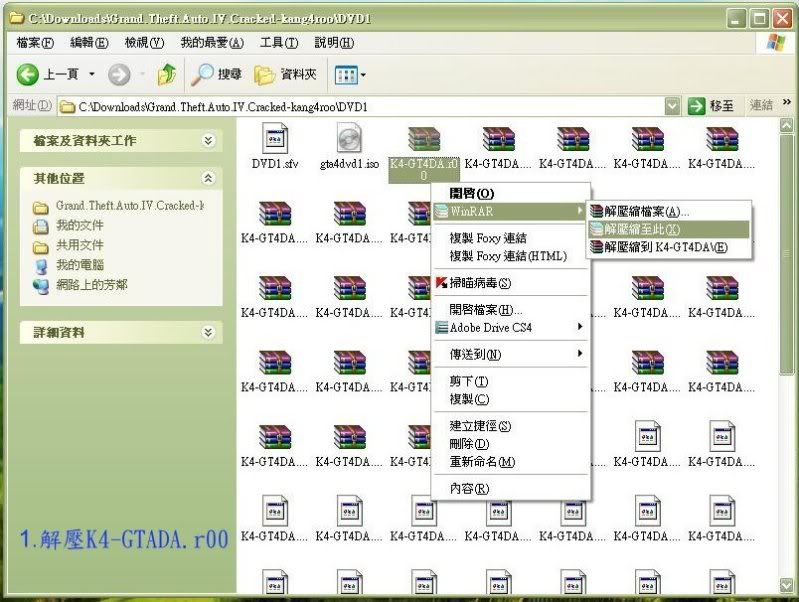Go to 網路上的芳鄰 in sidebar
799x602 pixels.
[91, 285]
